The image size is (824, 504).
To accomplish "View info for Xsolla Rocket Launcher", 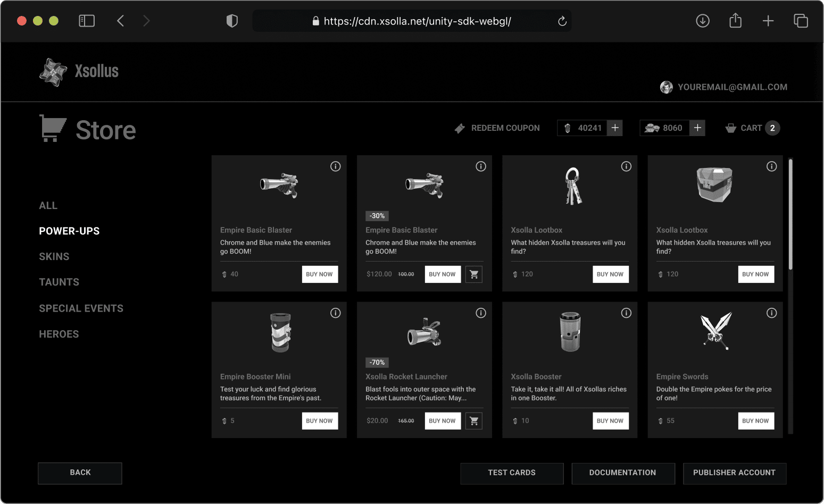I will [x=481, y=313].
